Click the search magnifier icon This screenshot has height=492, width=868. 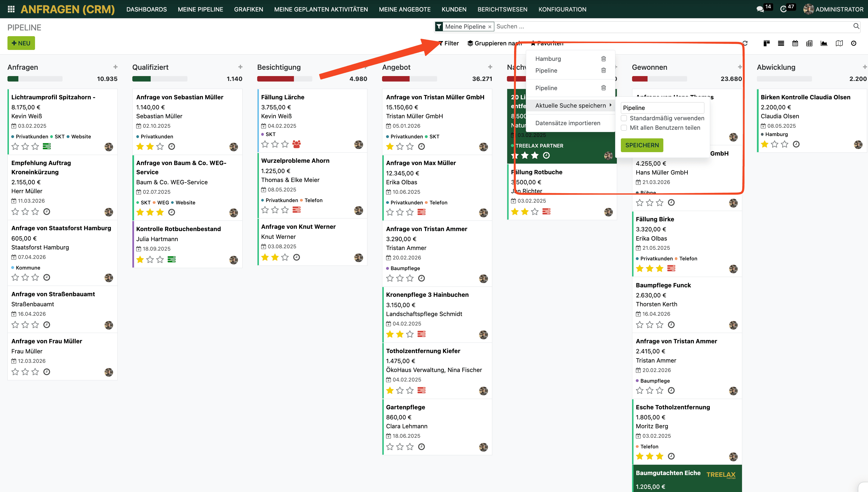coord(856,26)
